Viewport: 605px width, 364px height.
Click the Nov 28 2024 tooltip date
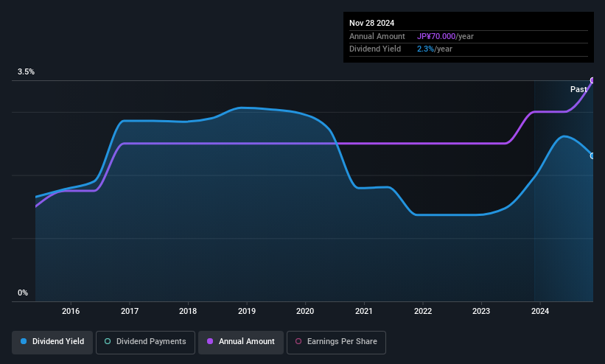click(x=371, y=23)
